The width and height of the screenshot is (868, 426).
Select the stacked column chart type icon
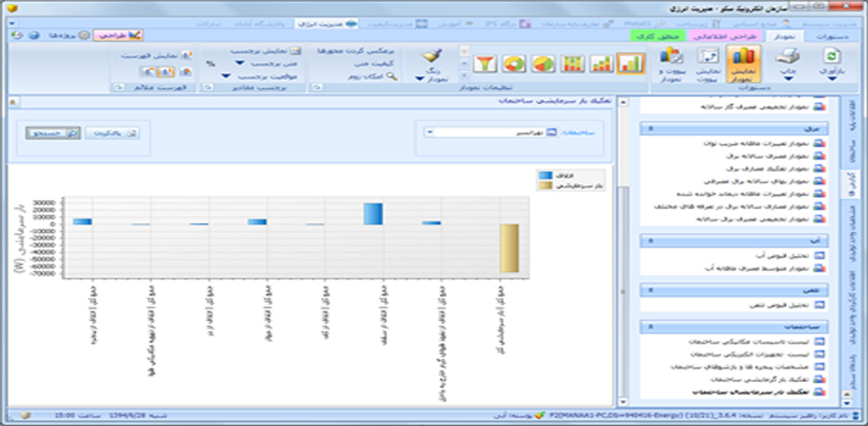pyautogui.click(x=572, y=63)
